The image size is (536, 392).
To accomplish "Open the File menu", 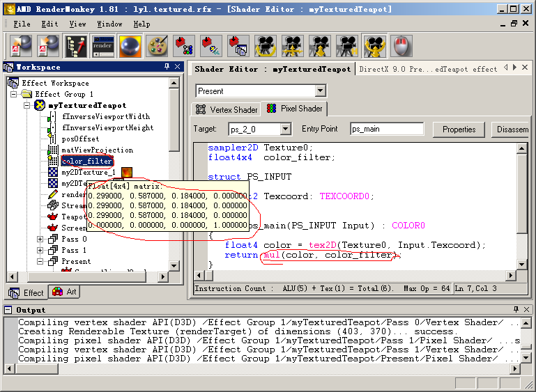I will tap(22, 24).
